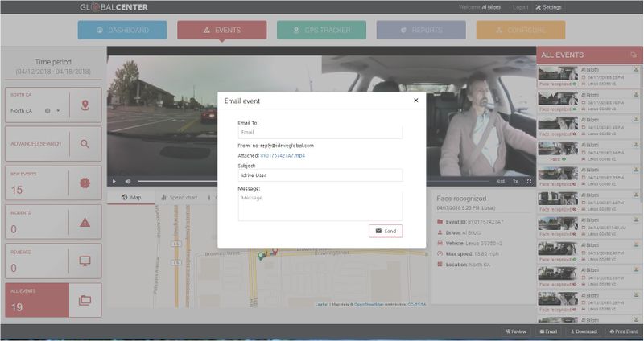
Task: Click the Subject field containing Idrive User
Action: click(320, 175)
